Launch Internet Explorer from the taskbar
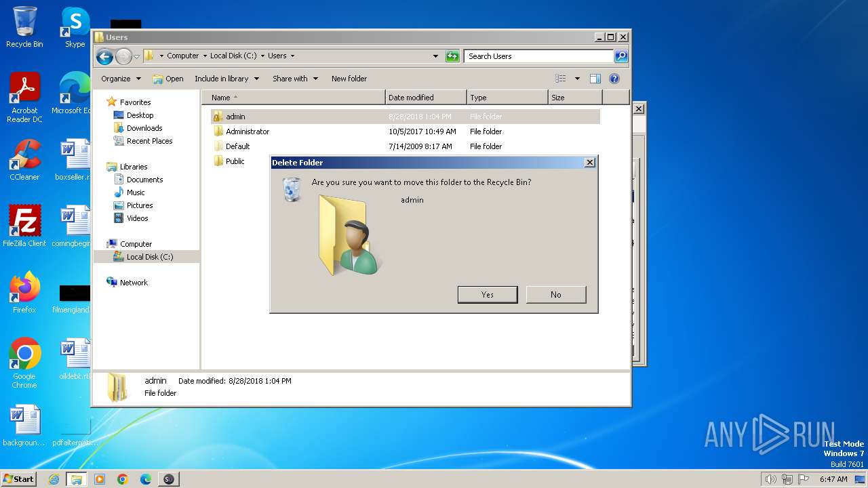Viewport: 868px width, 488px height. pos(54,479)
